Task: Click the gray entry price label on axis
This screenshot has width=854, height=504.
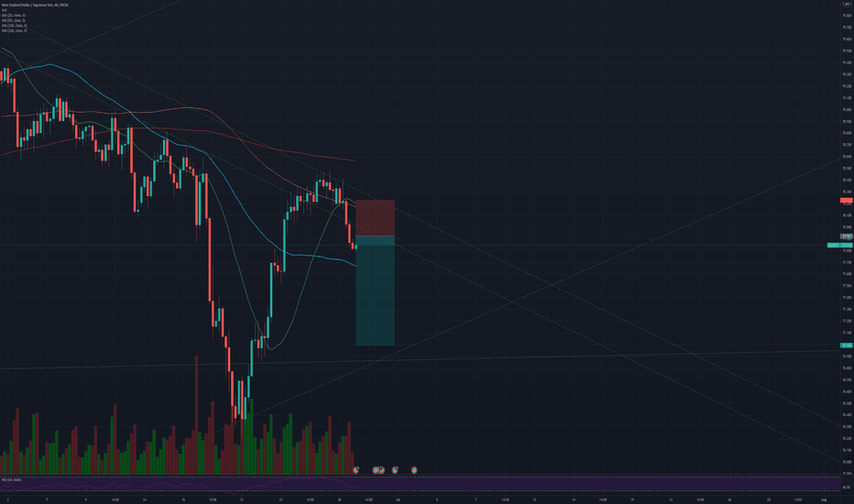Action: point(847,236)
